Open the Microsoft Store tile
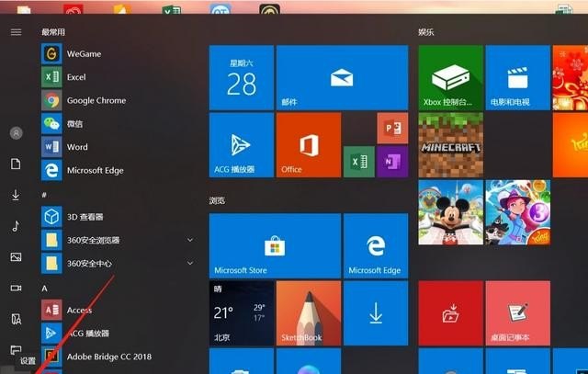 pos(275,245)
